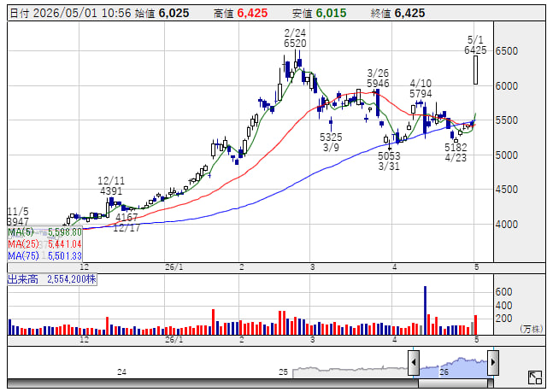
Task: Click the 5325 3/9 low label
Action: (331, 142)
